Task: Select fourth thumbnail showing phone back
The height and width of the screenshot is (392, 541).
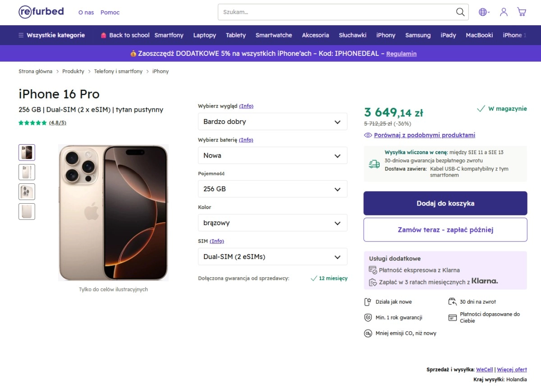Action: tap(27, 212)
